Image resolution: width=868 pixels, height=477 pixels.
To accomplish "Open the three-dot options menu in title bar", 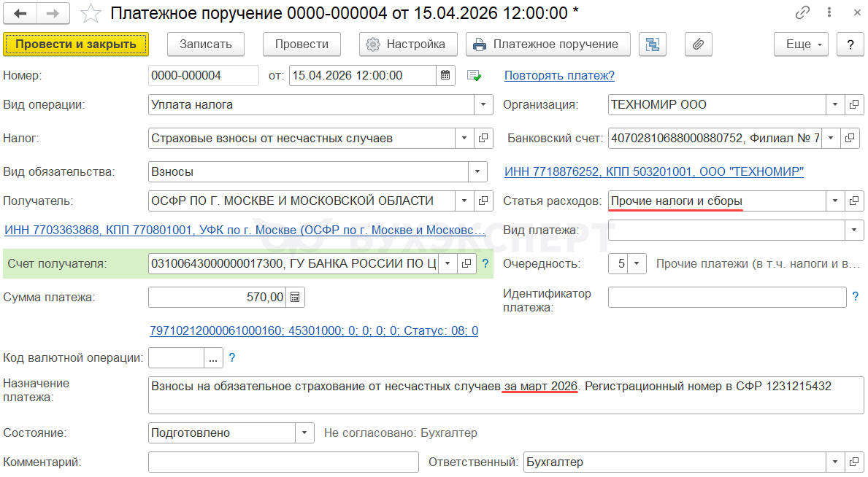I will (x=829, y=12).
